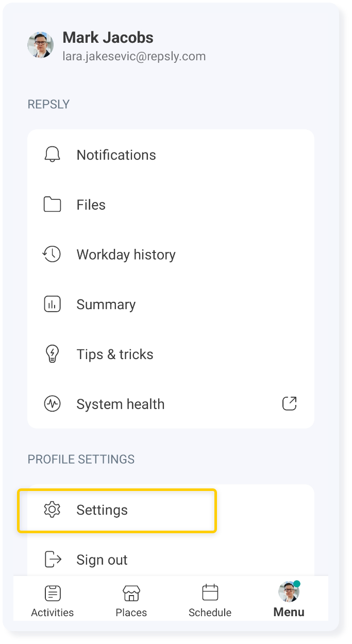Tap Mark Jacobs profile photo at top
The height and width of the screenshot is (644, 352).
click(41, 45)
